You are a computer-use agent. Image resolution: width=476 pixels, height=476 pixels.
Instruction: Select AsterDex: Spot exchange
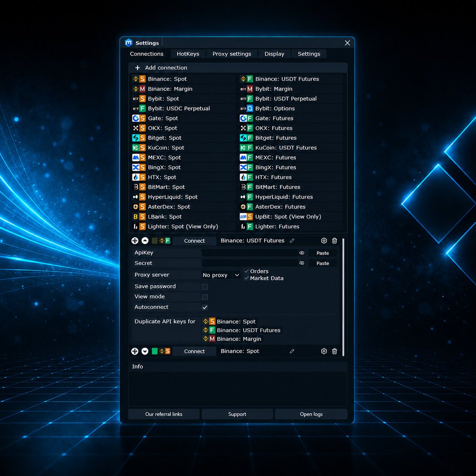click(x=183, y=207)
